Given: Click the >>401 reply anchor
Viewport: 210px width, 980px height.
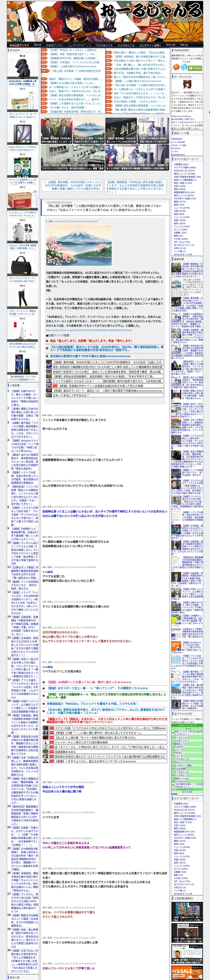Looking at the screenshot, I should pyautogui.click(x=48, y=667).
